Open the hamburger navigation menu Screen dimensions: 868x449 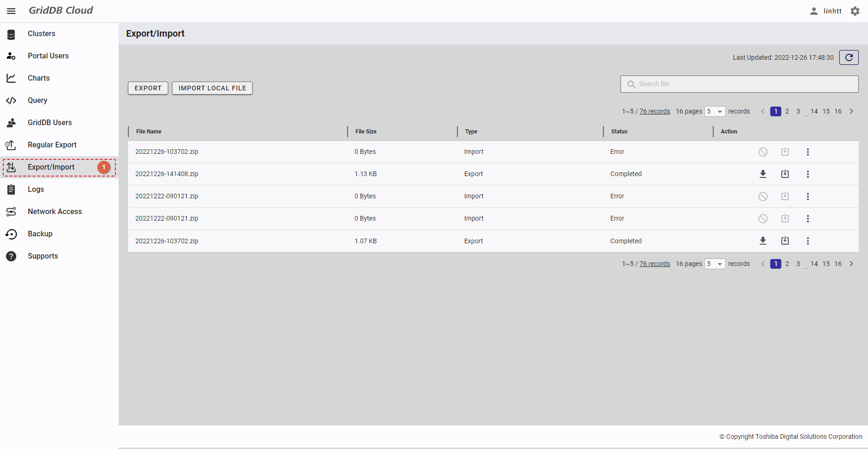(11, 11)
